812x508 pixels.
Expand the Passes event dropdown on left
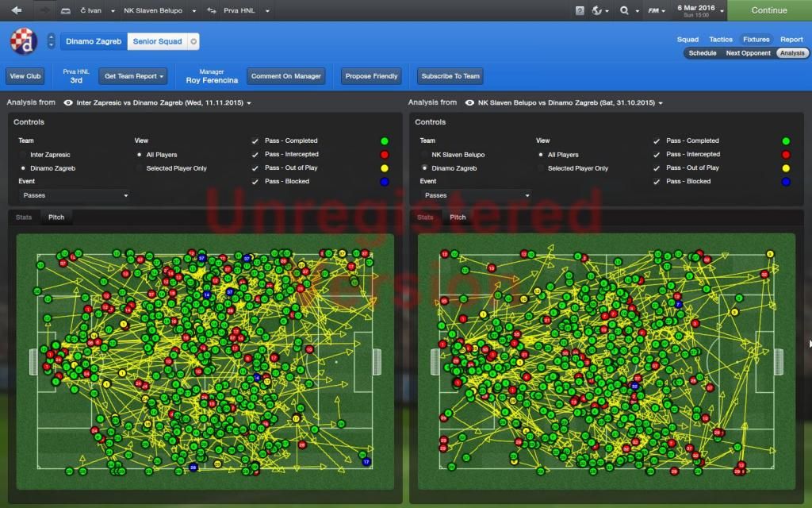75,195
